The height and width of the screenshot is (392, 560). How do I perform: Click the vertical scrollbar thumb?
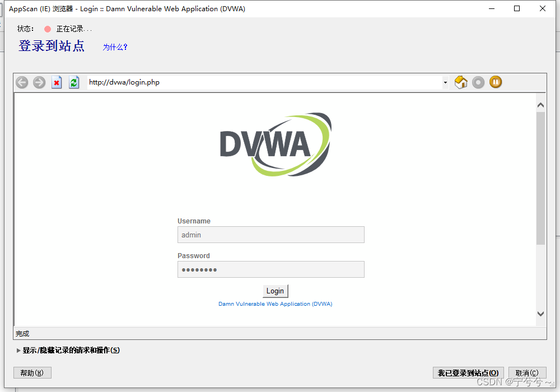[541, 179]
